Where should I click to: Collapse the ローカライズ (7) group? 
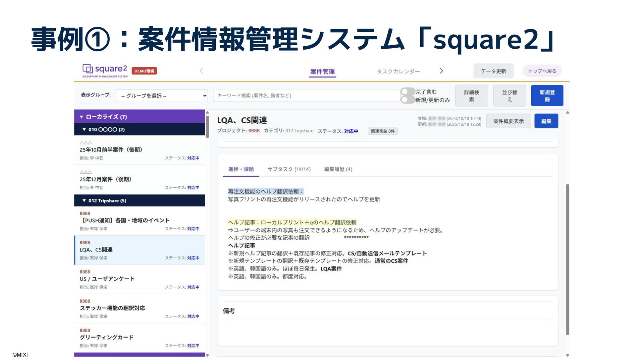[x=82, y=117]
